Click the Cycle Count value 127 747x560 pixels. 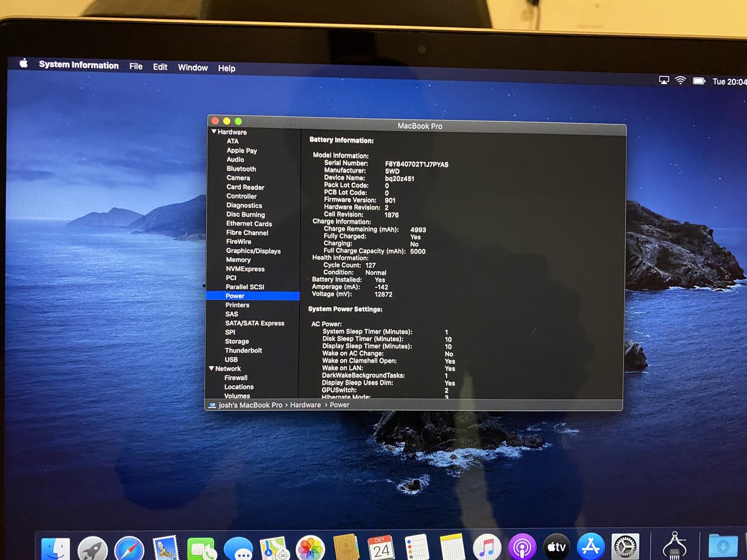pos(370,265)
